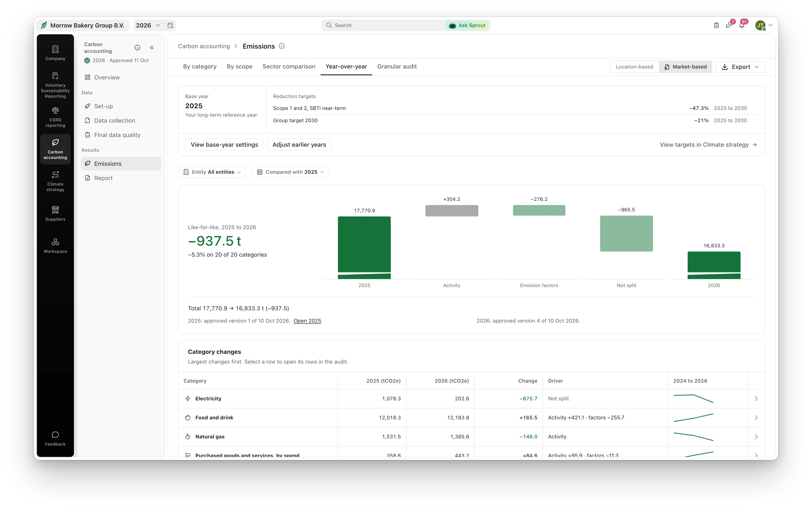Open the Export dropdown menu
812x509 pixels.
[x=740, y=67]
